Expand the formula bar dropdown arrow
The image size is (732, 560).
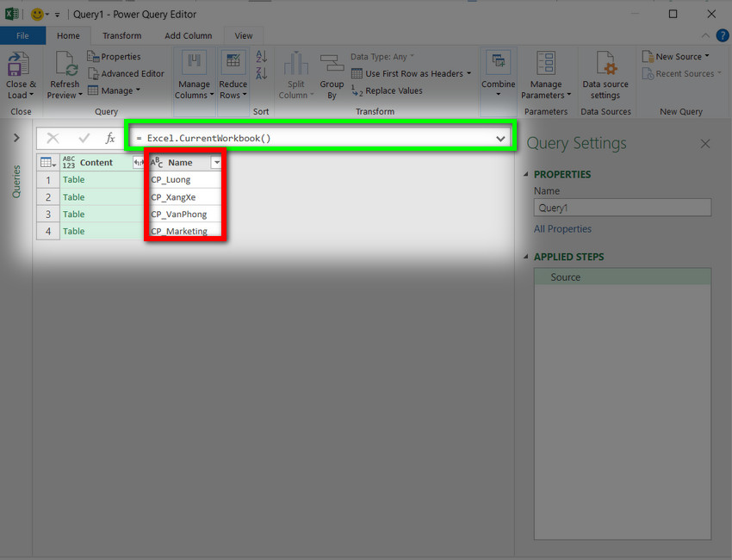[x=500, y=139]
